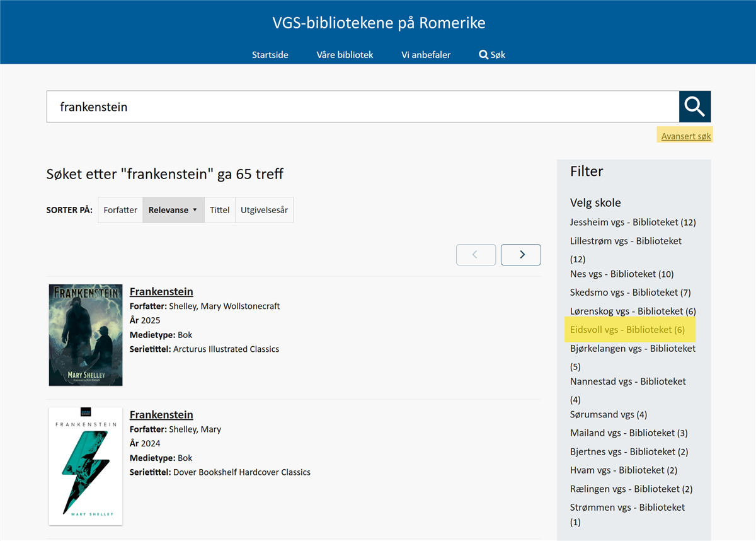Open the Vi anbefaler page
This screenshot has width=756, height=541.
(426, 55)
